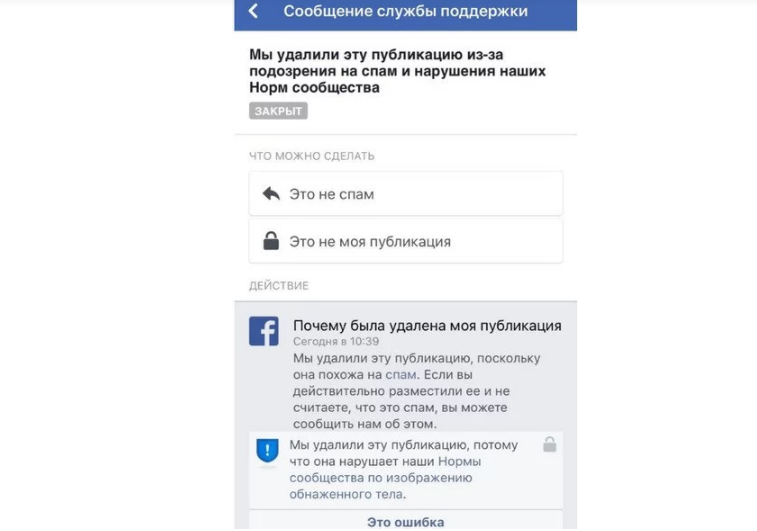The height and width of the screenshot is (531, 757).
Task: Tap the ЗАКРЫТ status badge
Action: pos(278,111)
